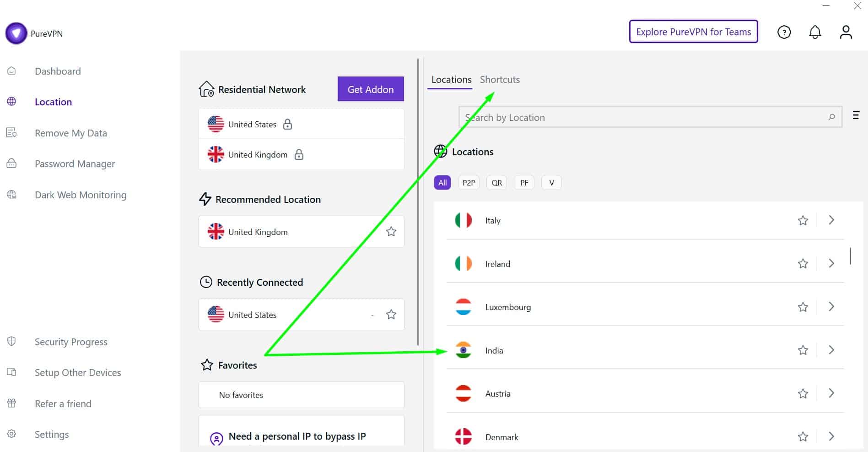The image size is (868, 452).
Task: Switch to the Shortcuts tab
Action: [500, 80]
